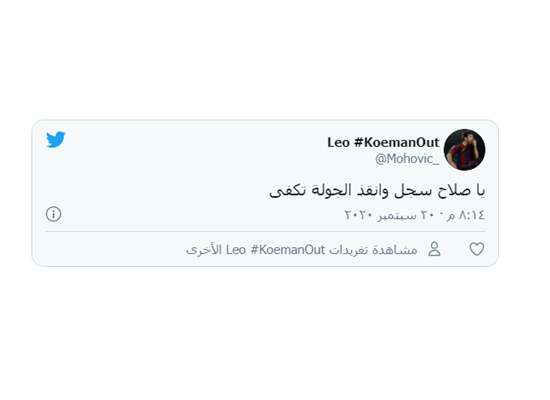This screenshot has width=550, height=400.
Task: View other tweets by Leo #KoemanOut
Action: coord(302,250)
